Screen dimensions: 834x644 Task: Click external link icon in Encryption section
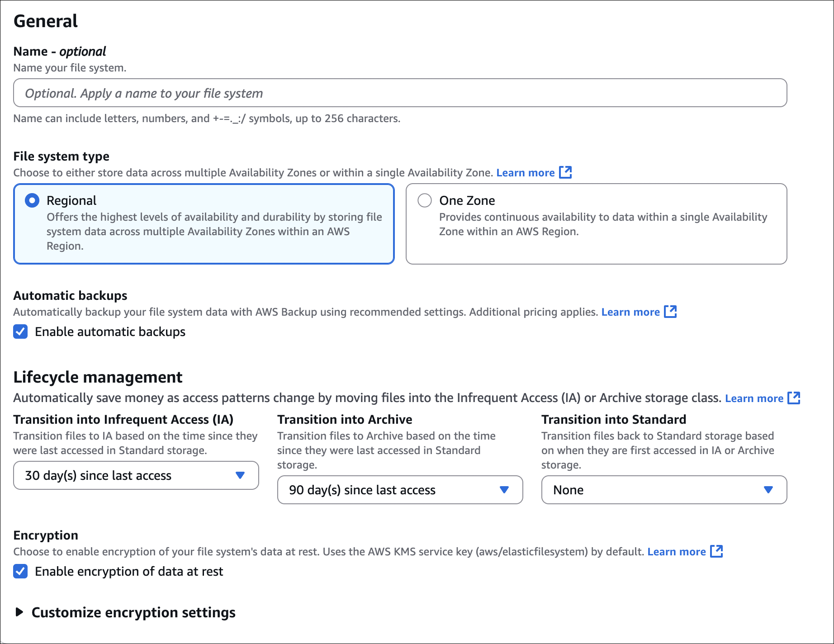716,551
